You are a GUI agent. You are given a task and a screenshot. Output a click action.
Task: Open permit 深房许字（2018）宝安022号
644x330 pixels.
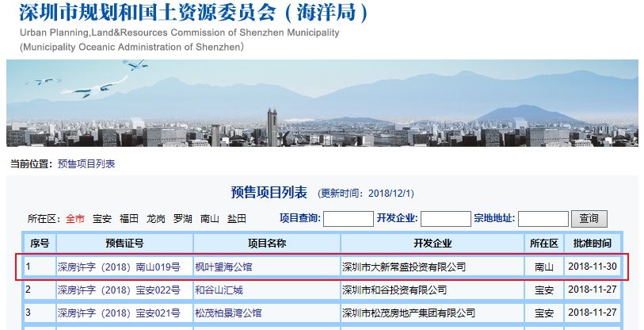[x=119, y=290]
